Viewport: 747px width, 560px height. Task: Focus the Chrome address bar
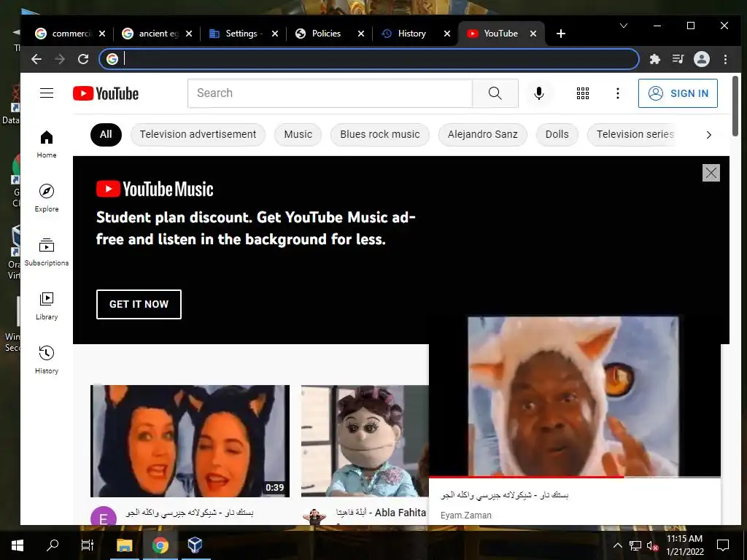coord(369,59)
